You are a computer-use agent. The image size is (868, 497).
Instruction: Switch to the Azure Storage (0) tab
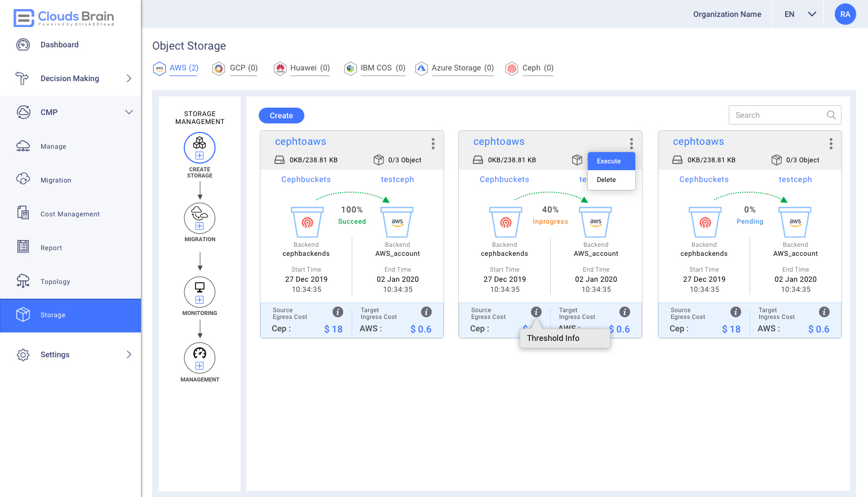tap(454, 68)
